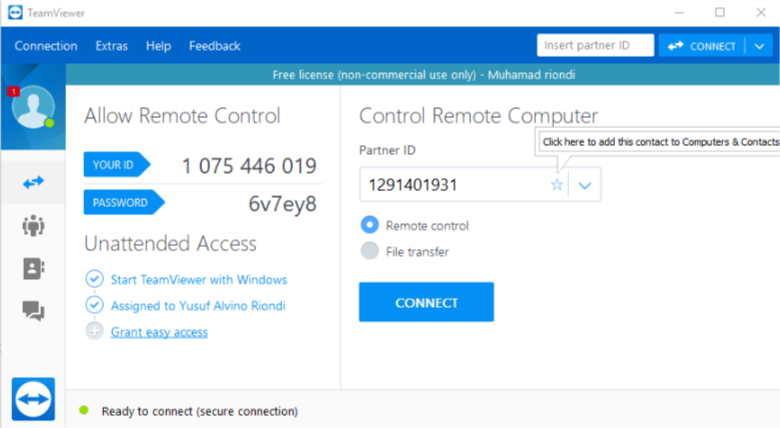
Task: Click the red notification badge on avatar
Action: tap(13, 92)
